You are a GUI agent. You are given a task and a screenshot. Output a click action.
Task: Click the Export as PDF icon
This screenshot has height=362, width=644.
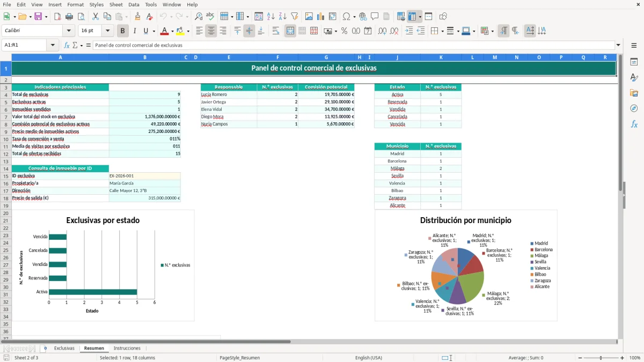pos(58,17)
